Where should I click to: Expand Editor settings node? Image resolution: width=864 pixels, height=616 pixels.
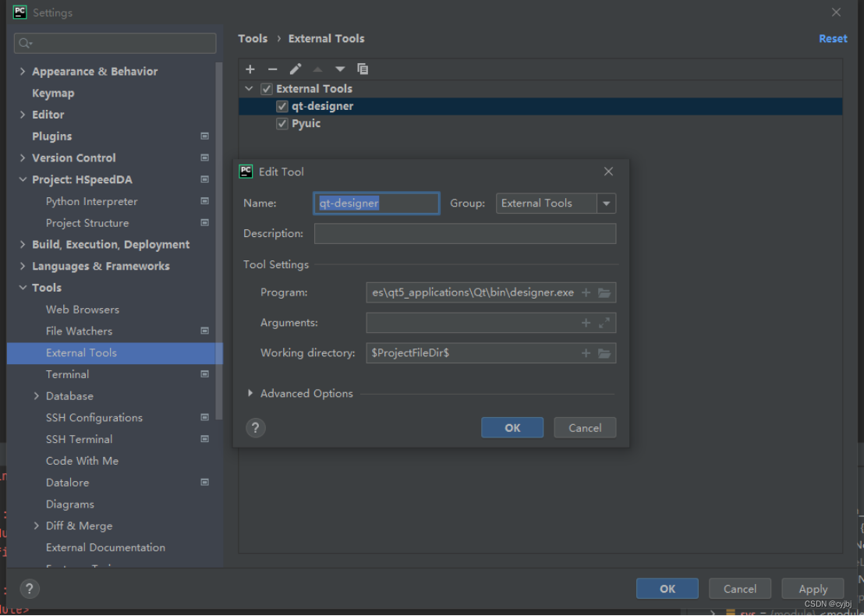[23, 115]
